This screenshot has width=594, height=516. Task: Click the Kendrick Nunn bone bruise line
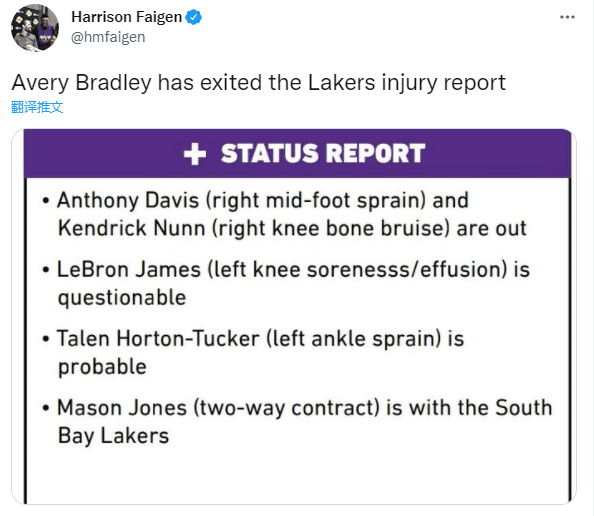point(292,228)
